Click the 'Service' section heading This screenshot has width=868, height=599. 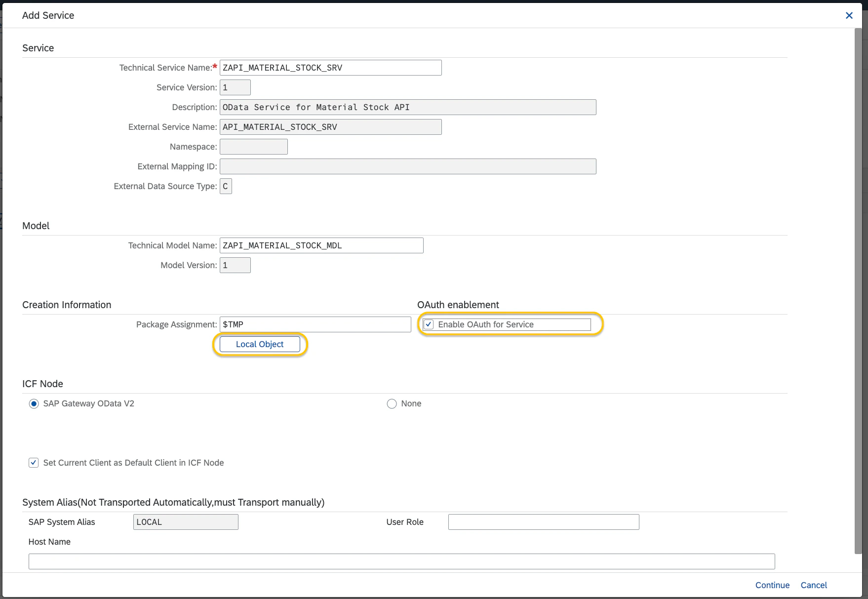[38, 48]
